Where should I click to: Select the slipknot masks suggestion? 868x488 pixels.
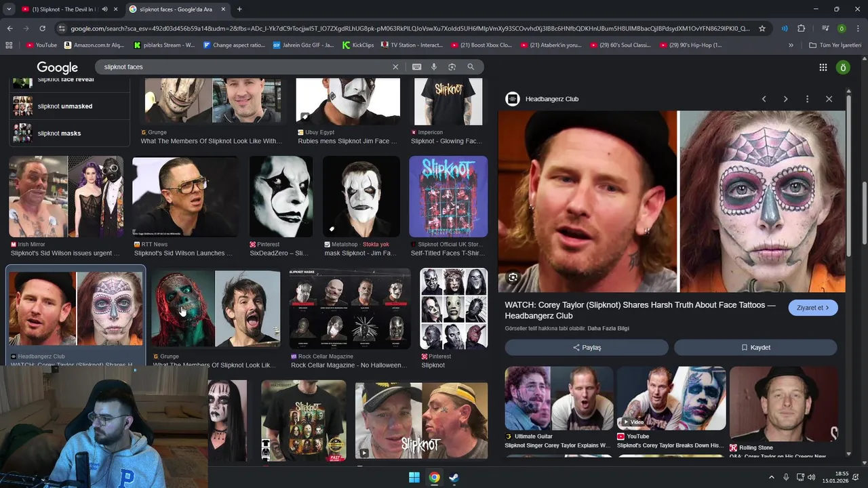[x=69, y=134]
